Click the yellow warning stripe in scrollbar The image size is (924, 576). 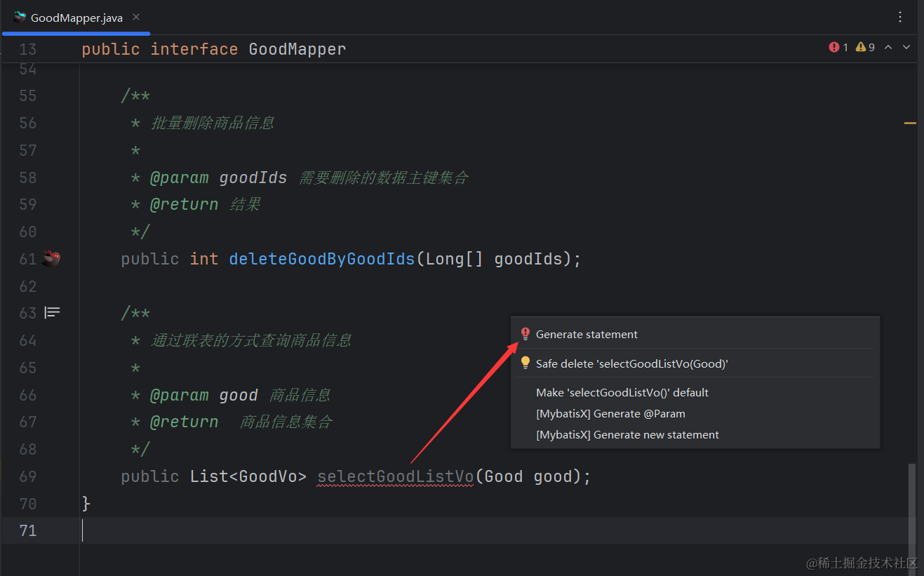pyautogui.click(x=910, y=123)
